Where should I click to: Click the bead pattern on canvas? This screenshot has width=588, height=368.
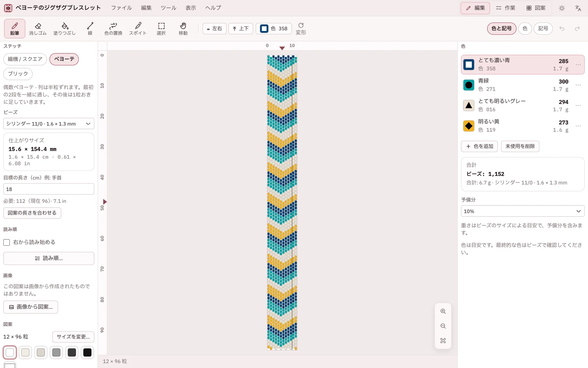click(282, 202)
